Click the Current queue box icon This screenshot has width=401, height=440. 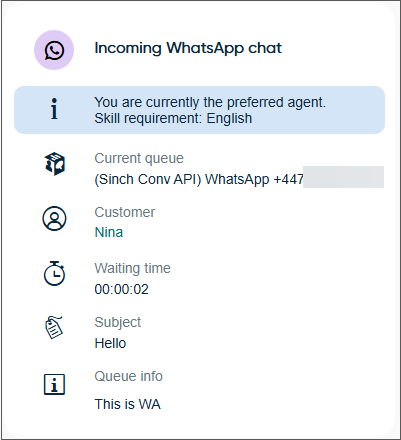point(54,164)
